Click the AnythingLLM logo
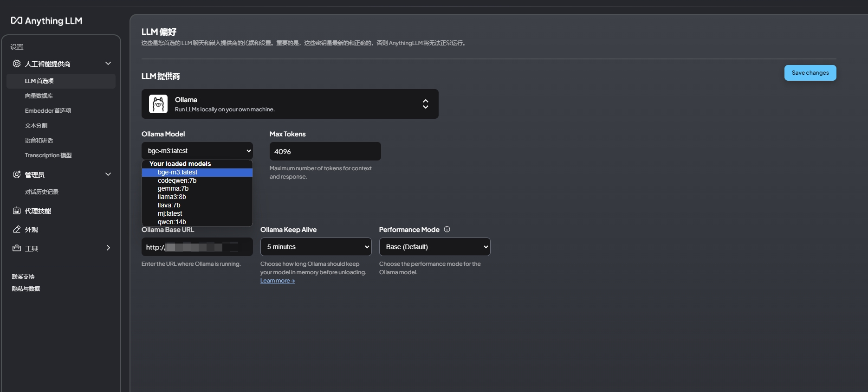 click(46, 21)
